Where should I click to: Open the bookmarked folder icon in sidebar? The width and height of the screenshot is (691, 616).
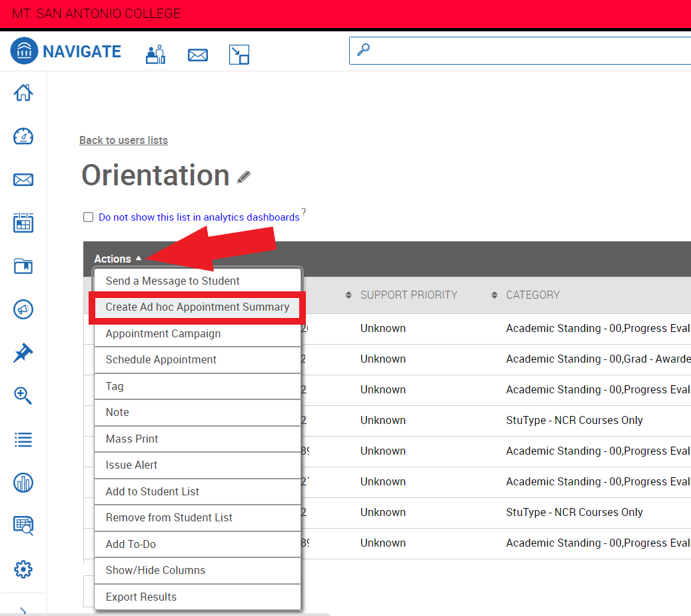pos(23,266)
